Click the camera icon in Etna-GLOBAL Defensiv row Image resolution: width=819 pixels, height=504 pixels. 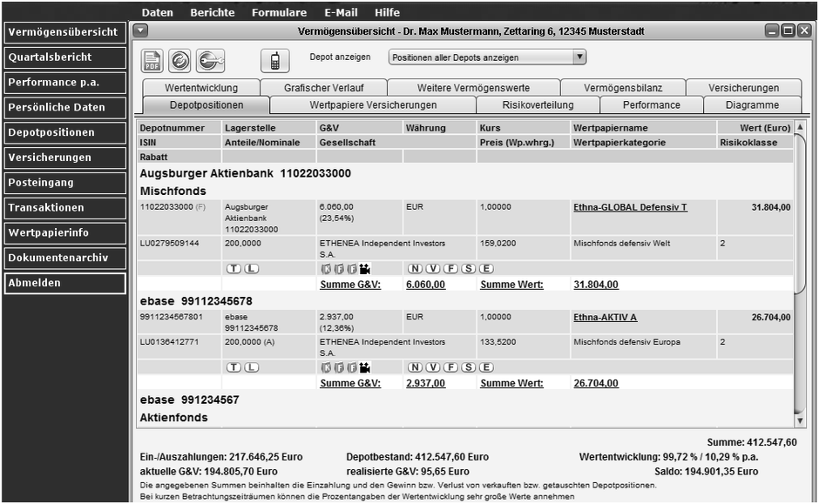pyautogui.click(x=364, y=269)
